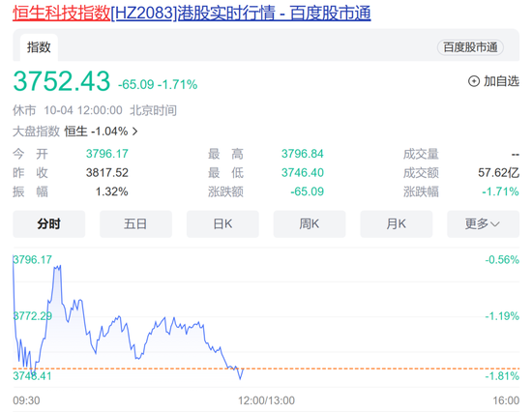The height and width of the screenshot is (412, 532).
Task: Open the 更多 dropdown
Action: pyautogui.click(x=483, y=224)
